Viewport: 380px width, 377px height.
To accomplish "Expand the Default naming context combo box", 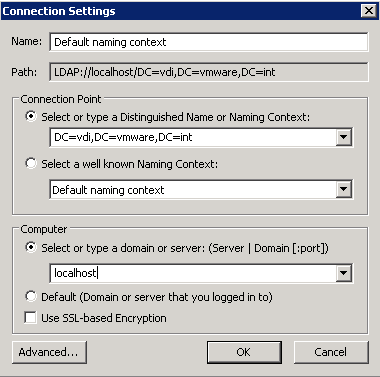I will click(x=343, y=189).
